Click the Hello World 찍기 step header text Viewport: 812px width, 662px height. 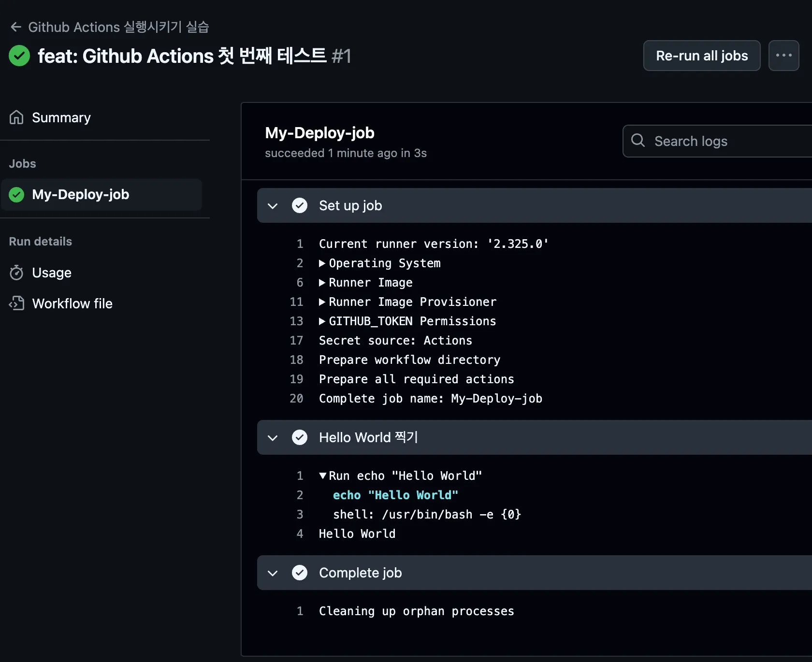(368, 437)
